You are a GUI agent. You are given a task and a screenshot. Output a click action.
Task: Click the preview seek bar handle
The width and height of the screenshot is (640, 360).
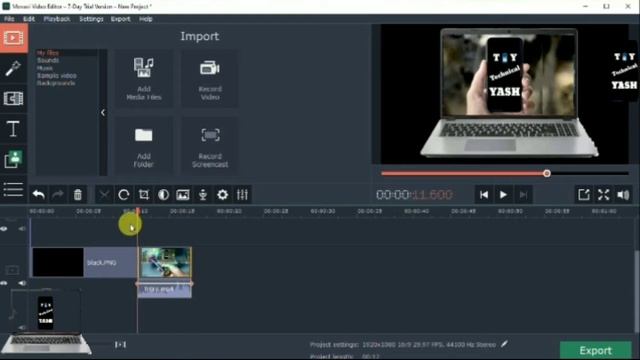point(547,173)
